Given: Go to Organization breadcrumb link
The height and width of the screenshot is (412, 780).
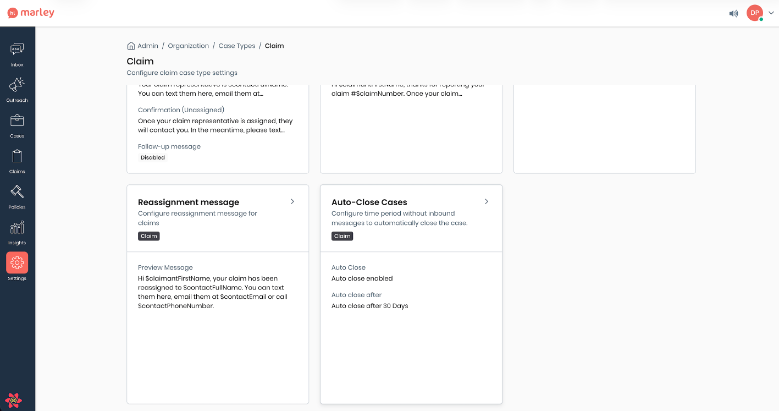Looking at the screenshot, I should pos(188,46).
